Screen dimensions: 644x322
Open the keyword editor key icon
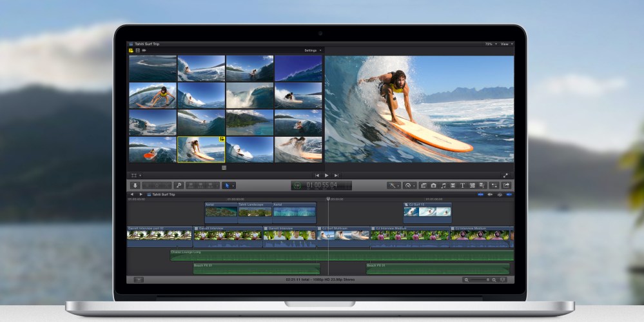pos(179,185)
